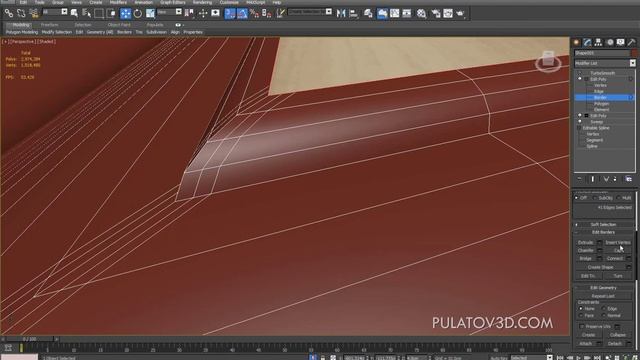Open the Schematic View
The image size is (640, 360).
click(407, 13)
